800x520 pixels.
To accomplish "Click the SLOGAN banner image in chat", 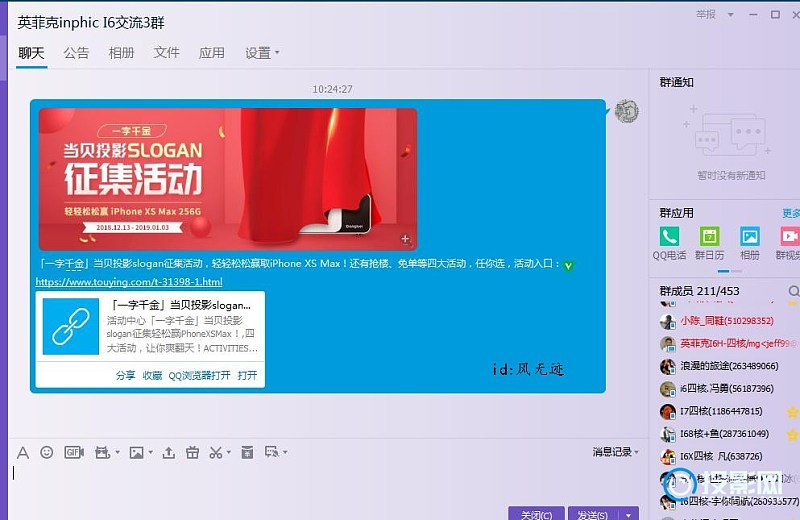I will point(227,178).
